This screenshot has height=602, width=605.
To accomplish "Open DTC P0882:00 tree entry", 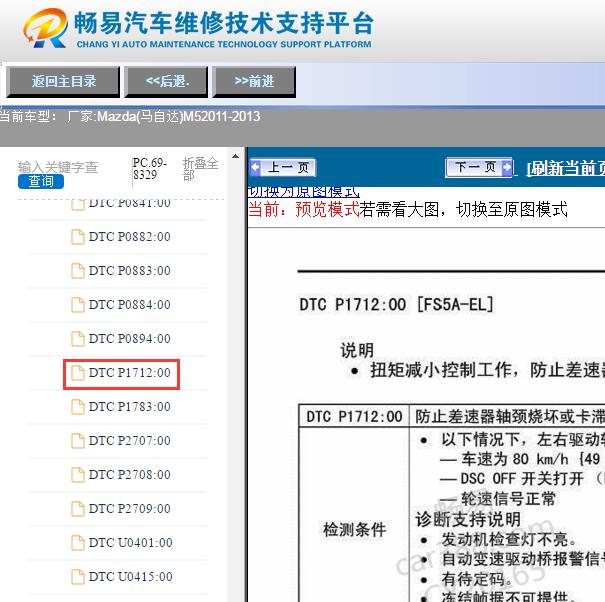I will coord(129,237).
